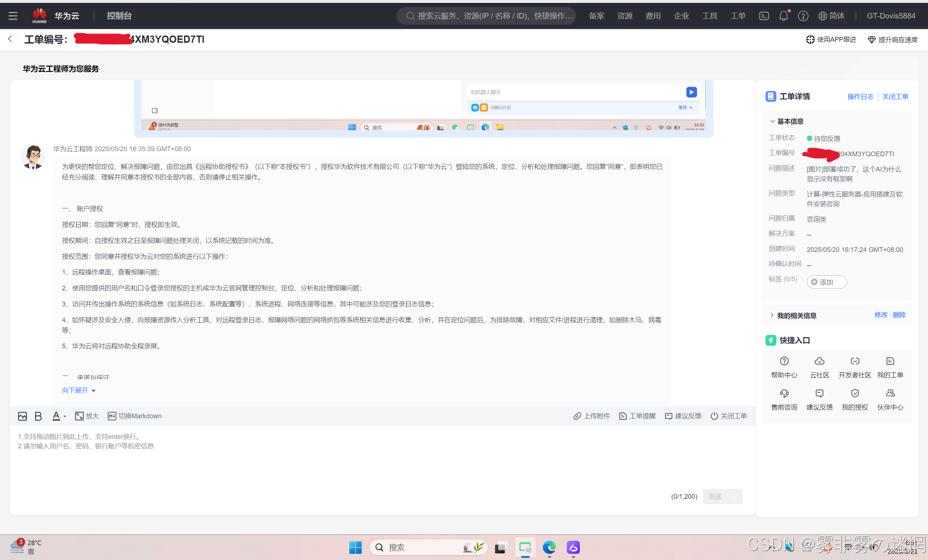Image resolution: width=928 pixels, height=560 pixels.
Task: Toggle bold text formatting
Action: pyautogui.click(x=38, y=416)
